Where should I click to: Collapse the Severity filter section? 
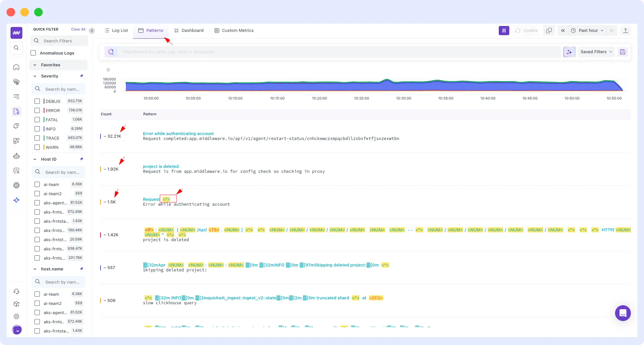tap(35, 76)
